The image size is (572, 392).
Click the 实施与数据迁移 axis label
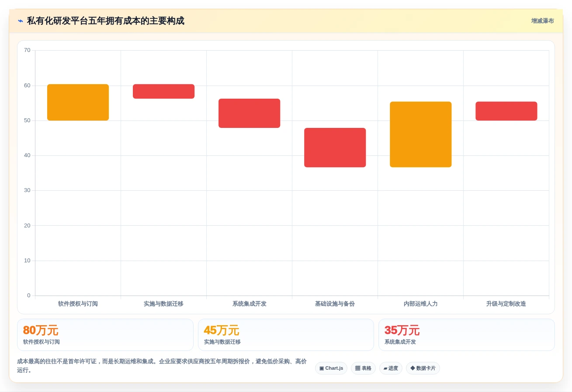pos(163,304)
